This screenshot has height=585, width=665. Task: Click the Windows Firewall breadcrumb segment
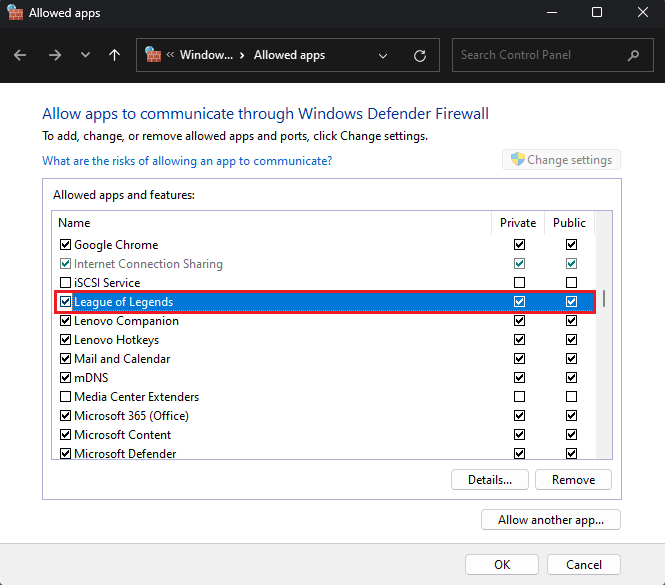(206, 55)
